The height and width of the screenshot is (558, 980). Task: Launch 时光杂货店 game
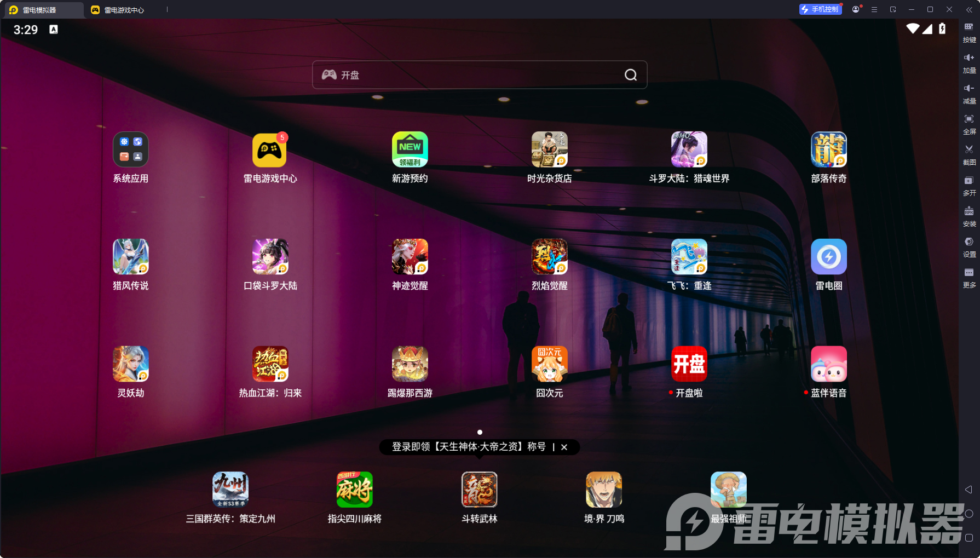click(549, 149)
